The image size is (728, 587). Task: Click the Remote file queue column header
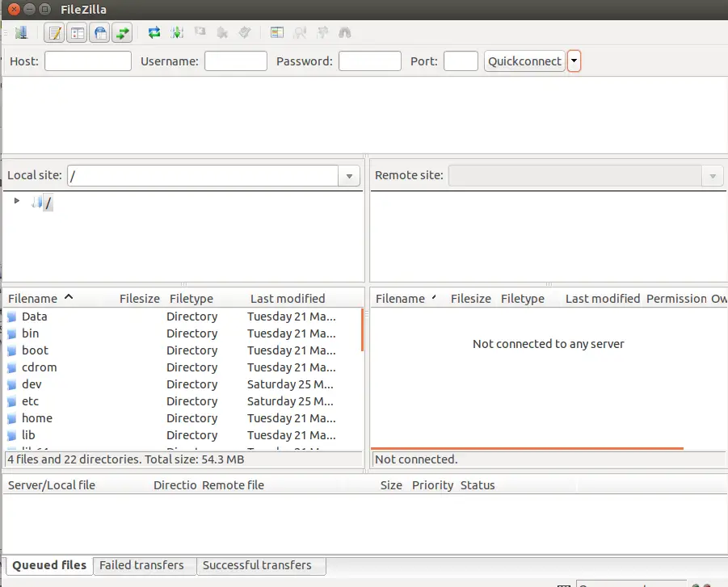[x=233, y=485]
